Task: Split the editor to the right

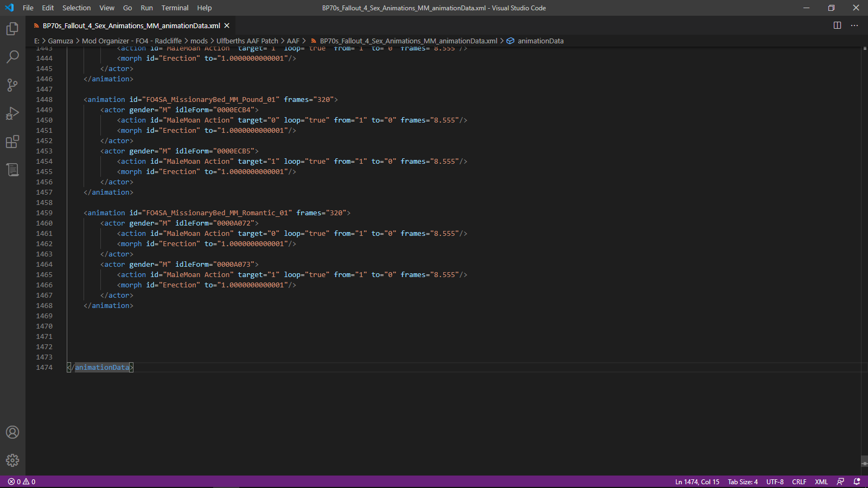Action: pos(837,25)
